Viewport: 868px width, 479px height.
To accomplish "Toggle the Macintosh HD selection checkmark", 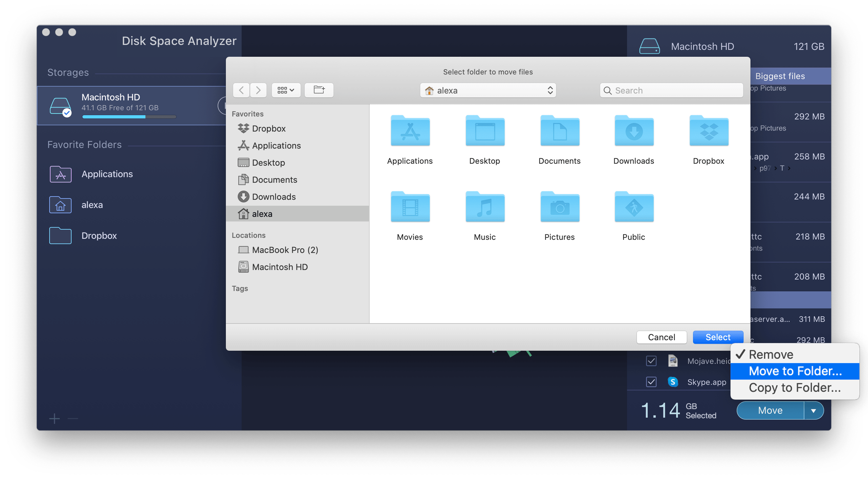I will (x=67, y=113).
